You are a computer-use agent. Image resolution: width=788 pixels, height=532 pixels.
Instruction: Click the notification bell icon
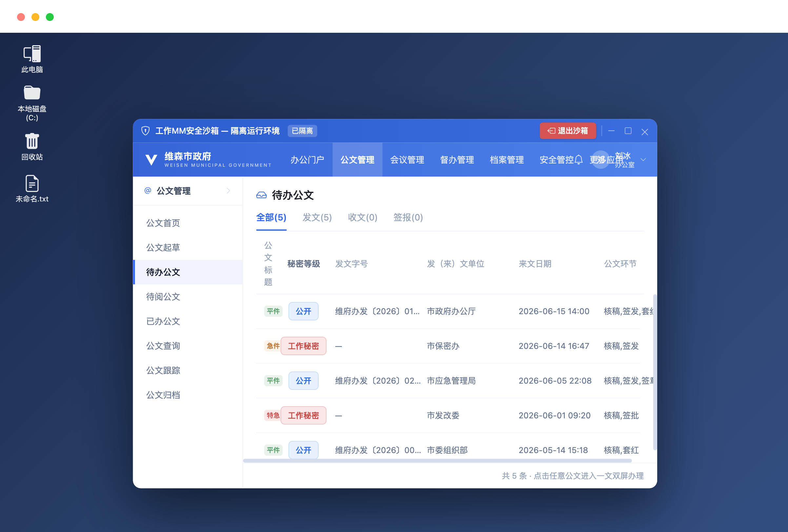579,160
